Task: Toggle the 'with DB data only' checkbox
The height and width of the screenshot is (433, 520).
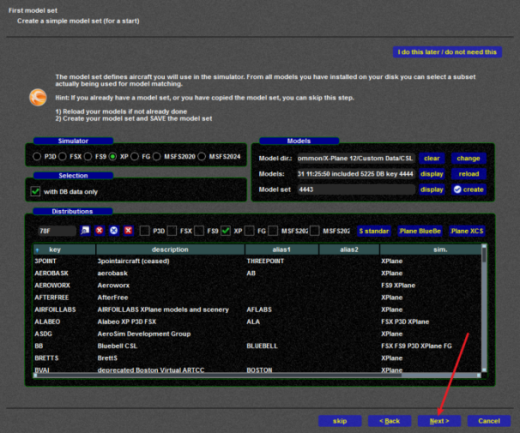Action: (35, 192)
